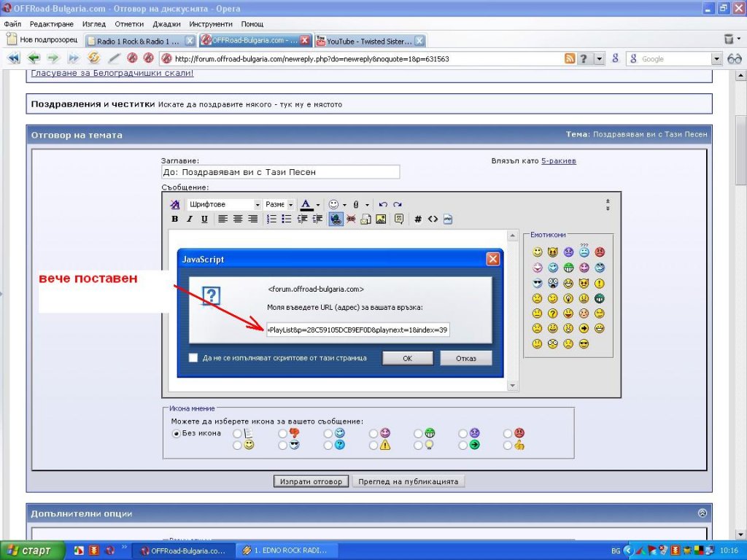Screen dimensions: 747x560
Task: Decrease indent in message editor
Action: tap(302, 219)
